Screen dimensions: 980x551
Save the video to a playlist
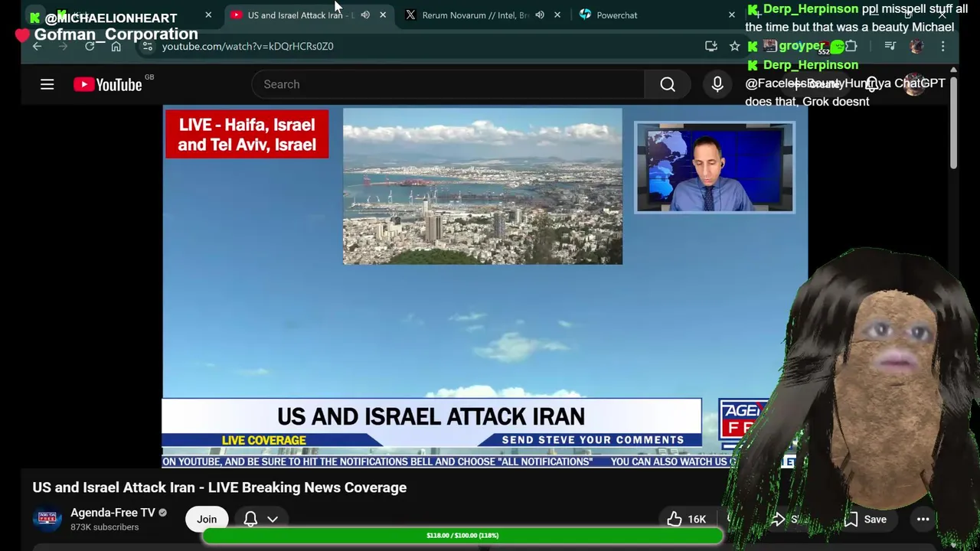click(x=866, y=519)
